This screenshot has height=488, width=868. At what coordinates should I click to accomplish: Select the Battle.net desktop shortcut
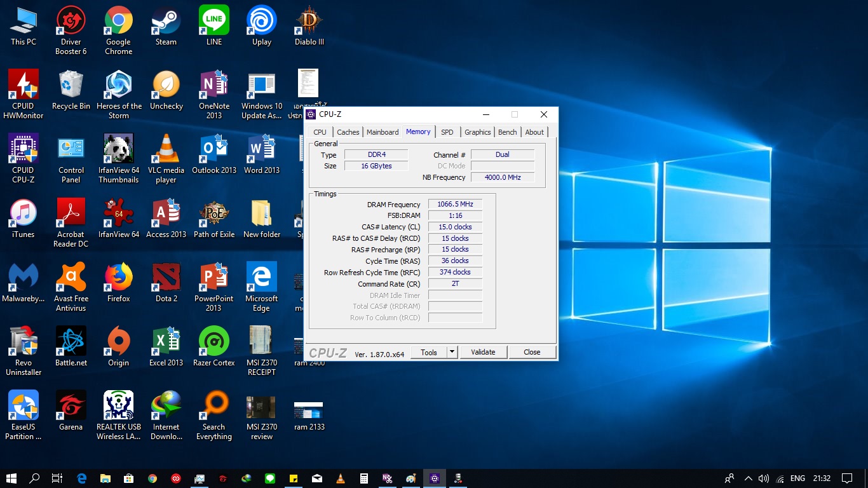pos(71,347)
